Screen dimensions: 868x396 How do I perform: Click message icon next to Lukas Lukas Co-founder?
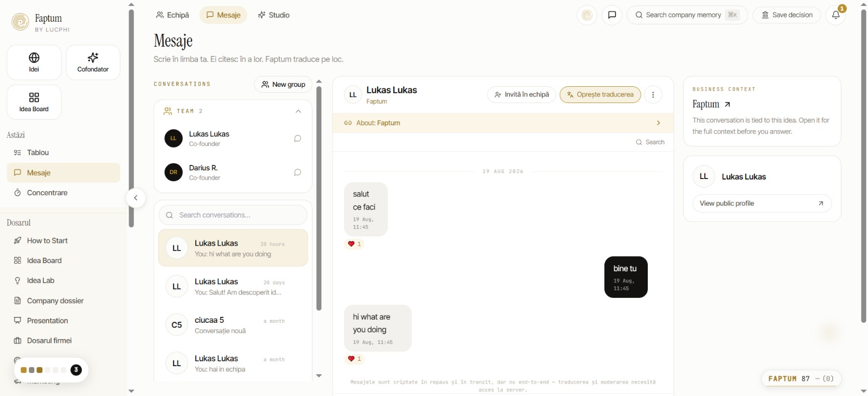coord(297,138)
